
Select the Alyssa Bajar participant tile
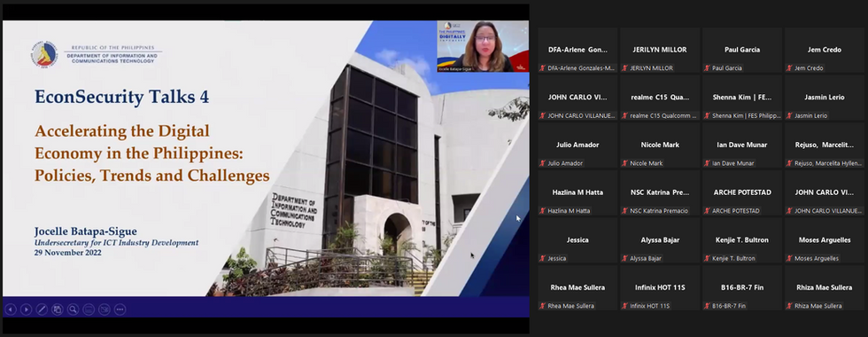tap(660, 240)
